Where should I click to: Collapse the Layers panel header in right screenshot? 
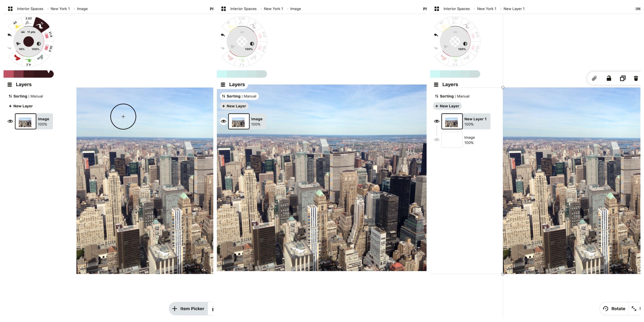click(x=446, y=84)
